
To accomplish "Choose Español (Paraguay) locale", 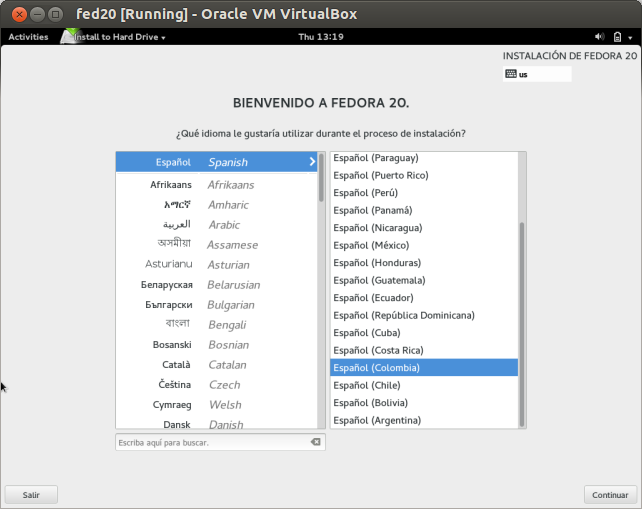I will [424, 158].
